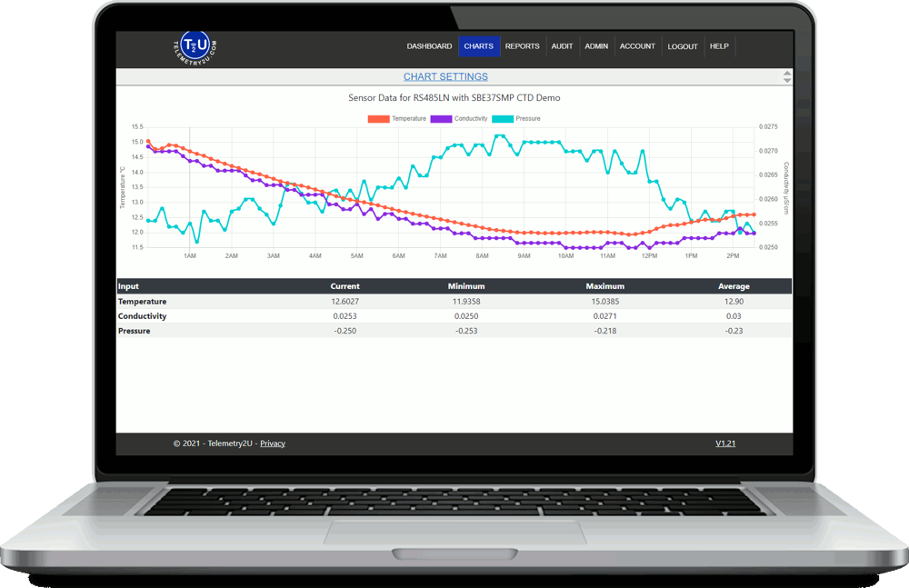Click the 1AM x-axis label
This screenshot has height=588, width=909.
(190, 255)
